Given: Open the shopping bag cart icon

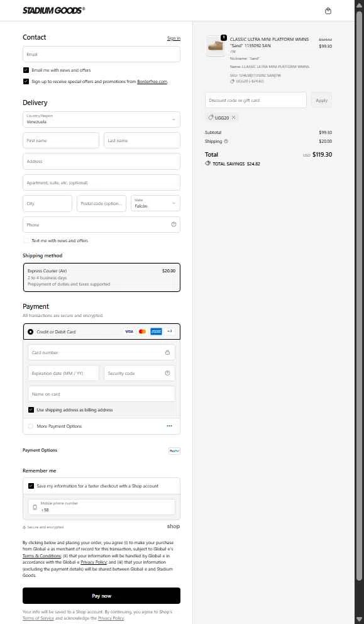Looking at the screenshot, I should point(328,11).
